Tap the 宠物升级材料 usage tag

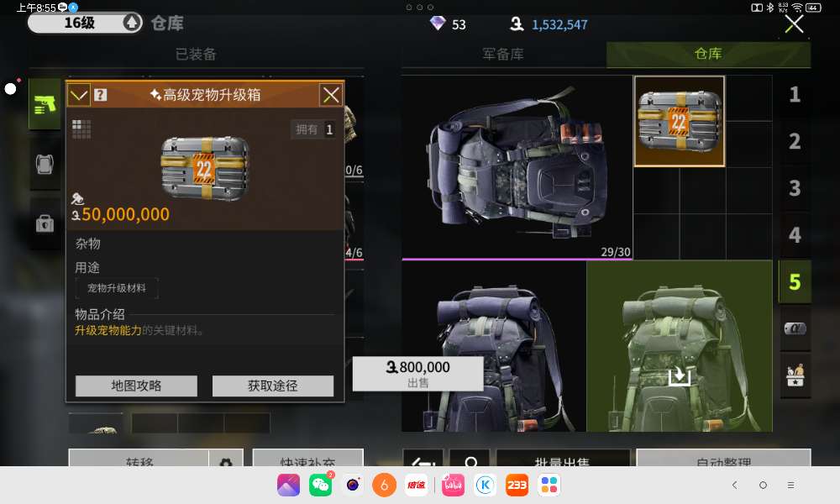[116, 288]
